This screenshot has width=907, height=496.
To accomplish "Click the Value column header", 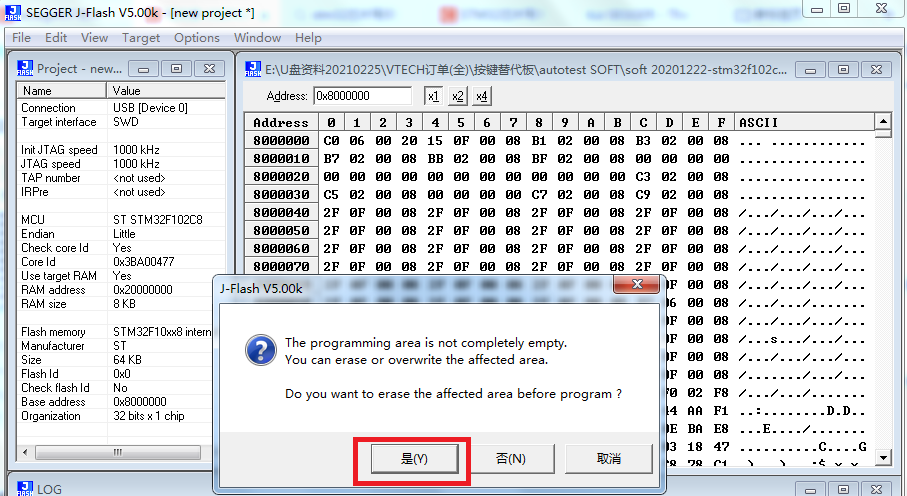I will pos(166,90).
